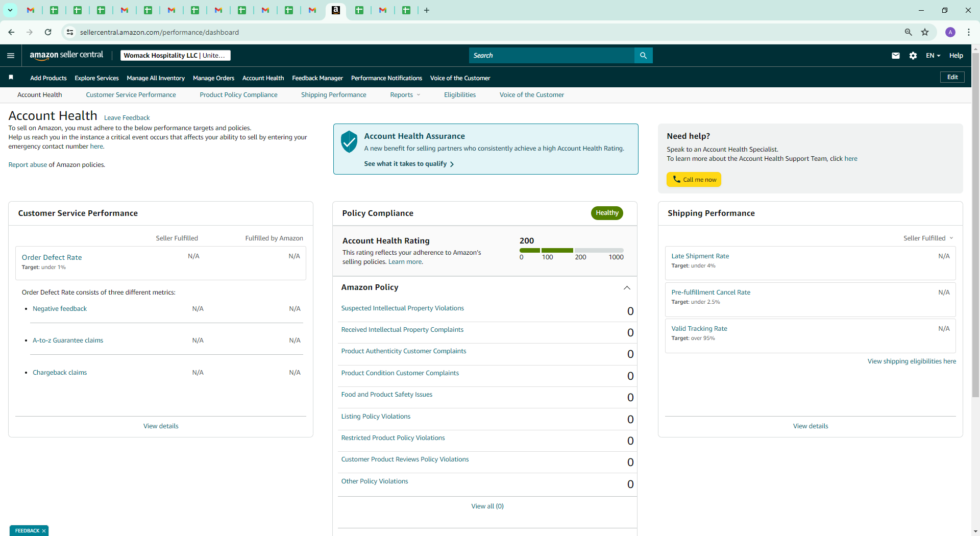The image size is (980, 536).
Task: Bookmark this page with the star icon
Action: (x=925, y=32)
